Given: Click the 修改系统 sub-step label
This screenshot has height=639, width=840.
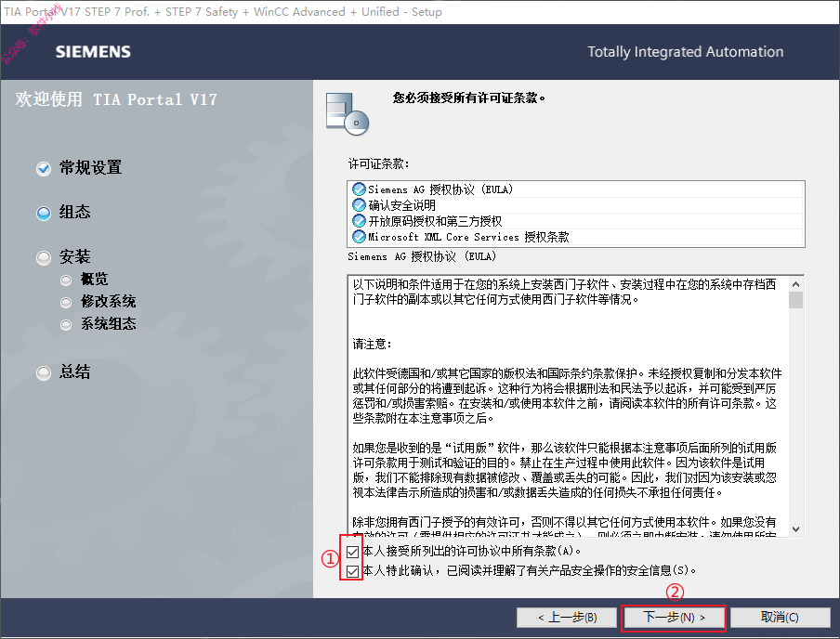Looking at the screenshot, I should pos(109,302).
